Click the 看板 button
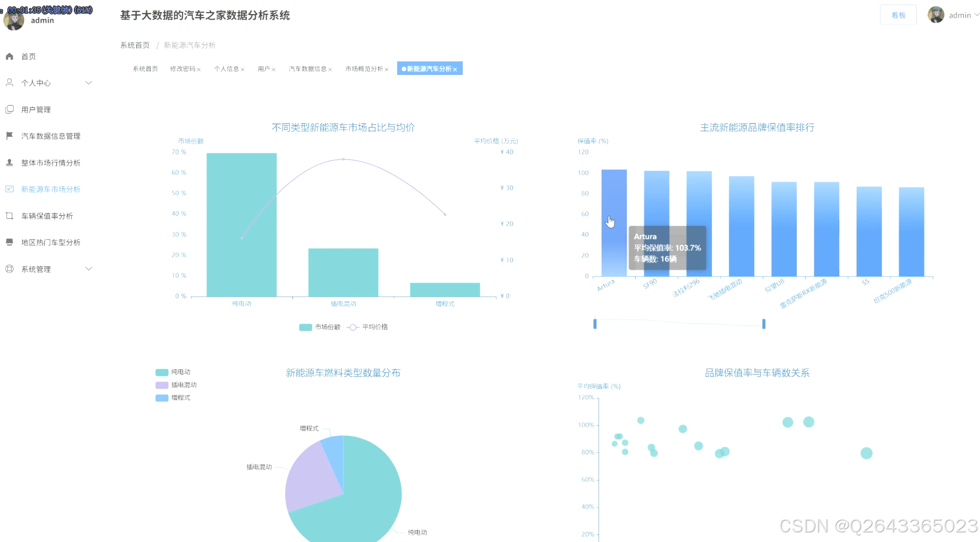980x542 pixels. click(898, 15)
